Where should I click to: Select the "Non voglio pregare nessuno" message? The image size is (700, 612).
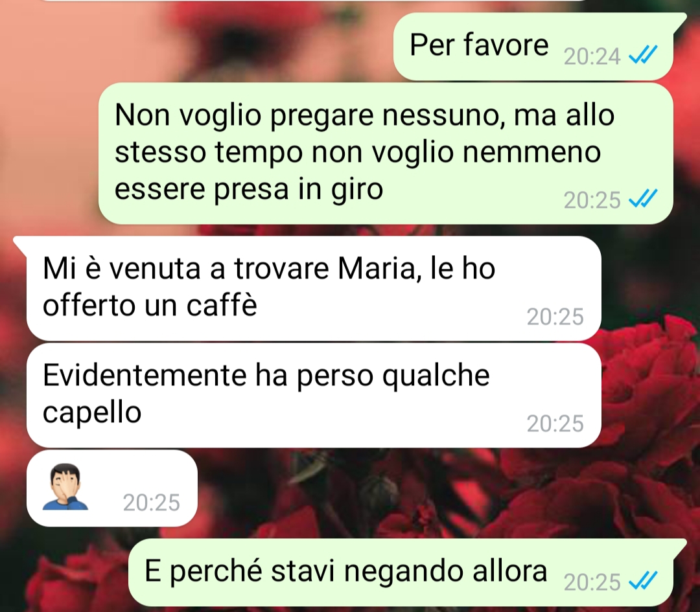386,153
